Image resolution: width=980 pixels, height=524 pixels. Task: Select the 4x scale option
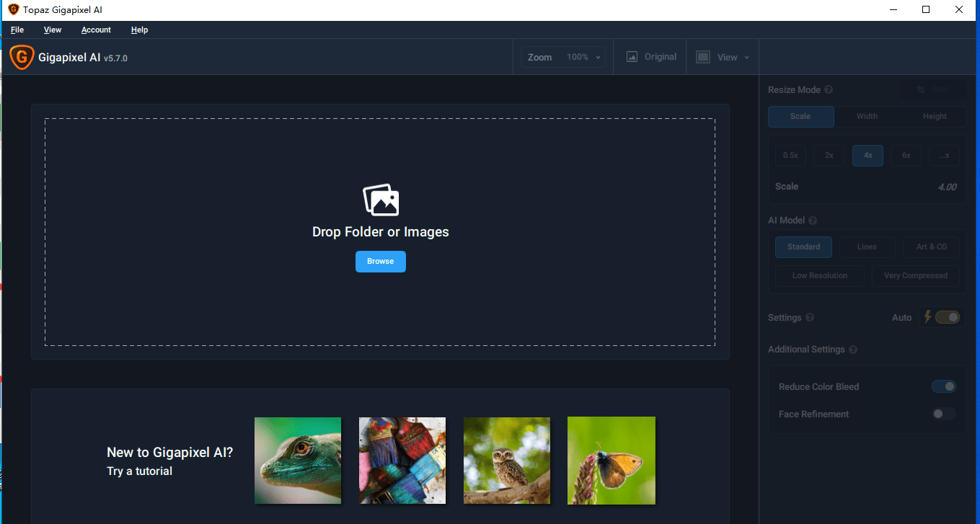tap(868, 156)
